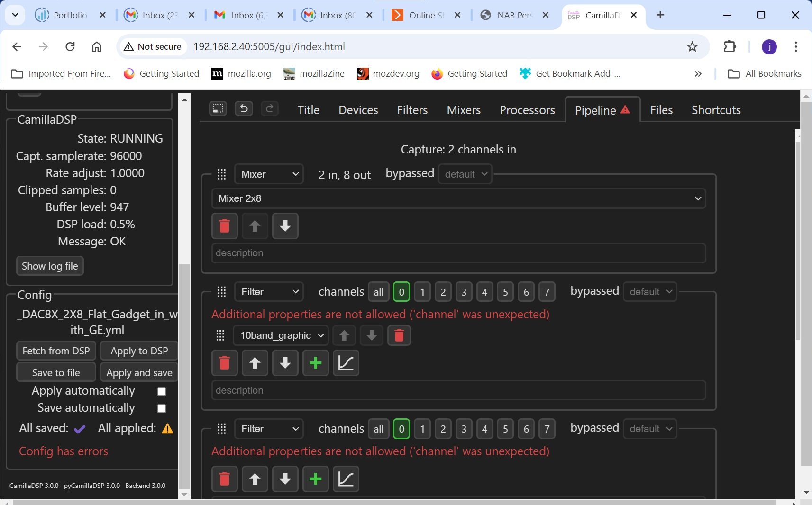This screenshot has width=812, height=505.
Task: Delete the Mixer pipeline step
Action: (225, 226)
